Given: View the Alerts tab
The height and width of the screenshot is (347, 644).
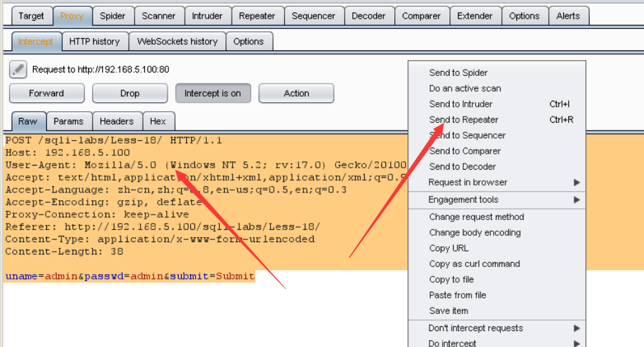Looking at the screenshot, I should [x=568, y=16].
